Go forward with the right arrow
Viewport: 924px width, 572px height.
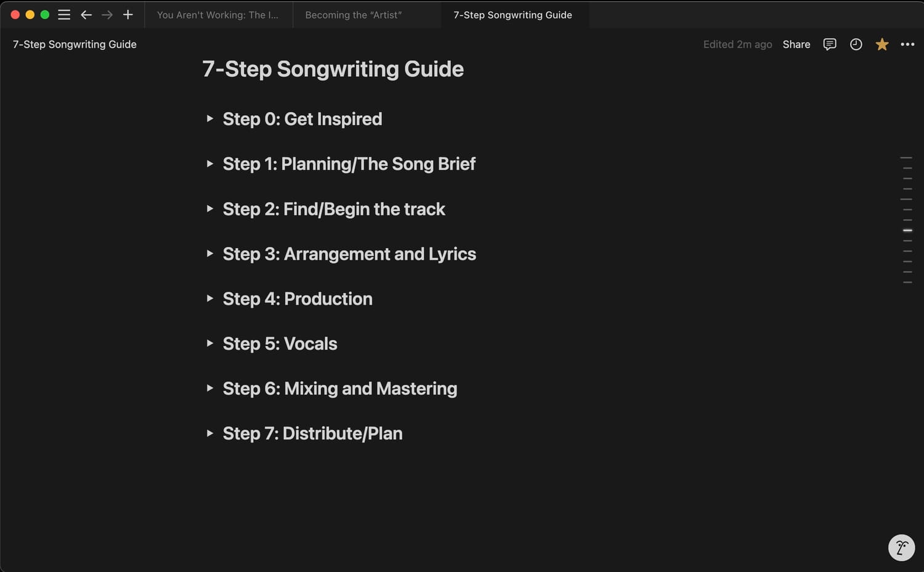tap(107, 15)
